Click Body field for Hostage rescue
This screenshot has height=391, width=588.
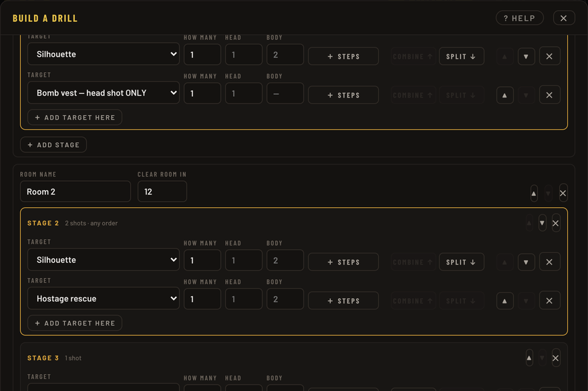[285, 299]
